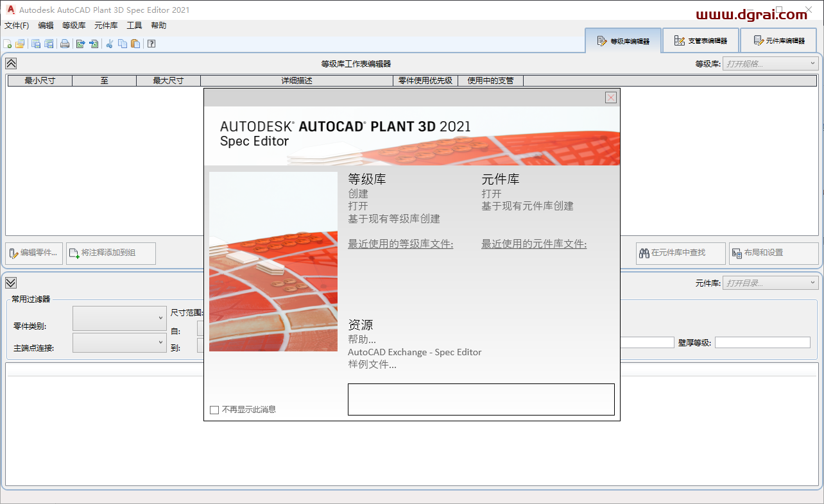Collapse the 等级库工作表编辑器 panel
Screen dimensions: 824x504
(11, 63)
